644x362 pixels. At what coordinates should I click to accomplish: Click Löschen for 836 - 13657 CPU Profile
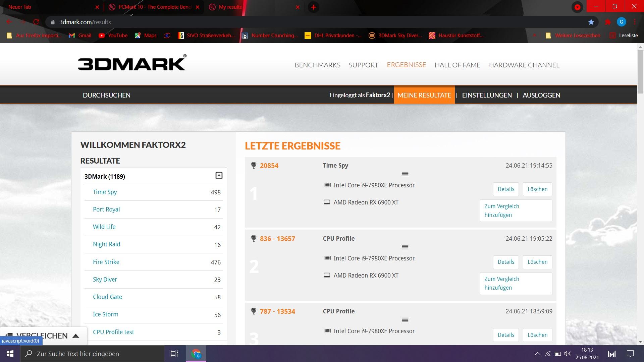537,262
